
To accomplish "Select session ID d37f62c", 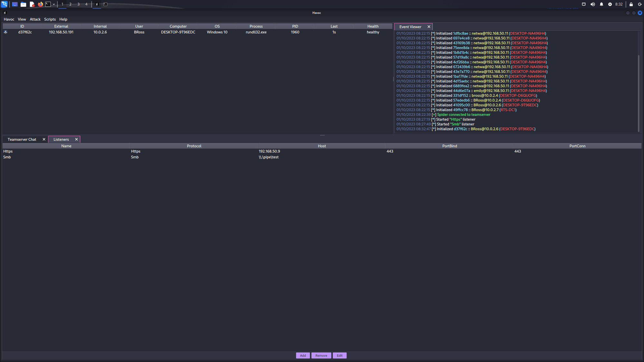I will 25,32.
